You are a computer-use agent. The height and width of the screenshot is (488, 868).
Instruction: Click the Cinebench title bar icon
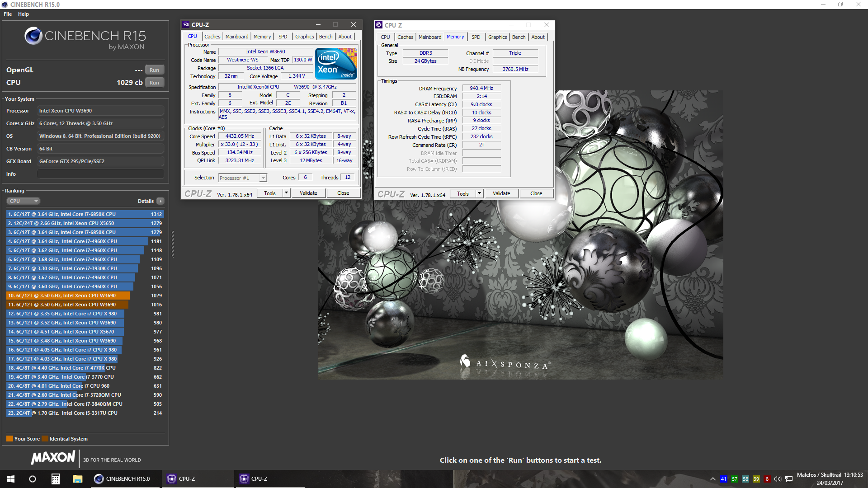[5, 5]
